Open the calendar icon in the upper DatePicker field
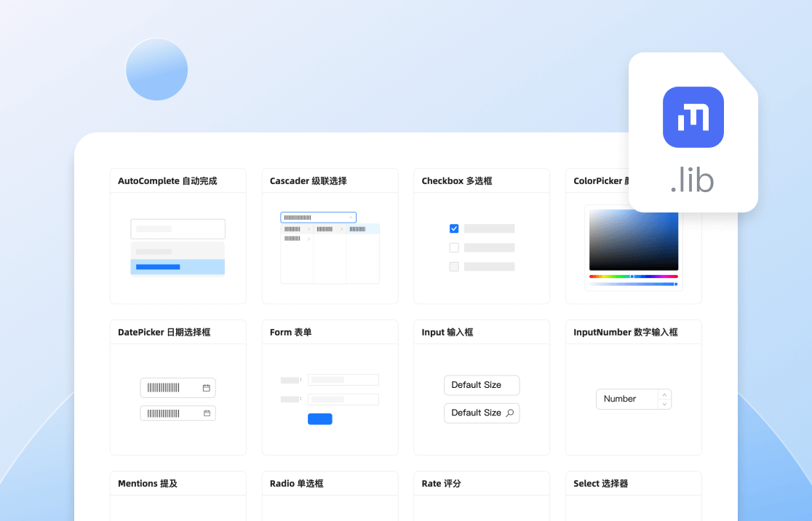The image size is (812, 521). (x=206, y=388)
